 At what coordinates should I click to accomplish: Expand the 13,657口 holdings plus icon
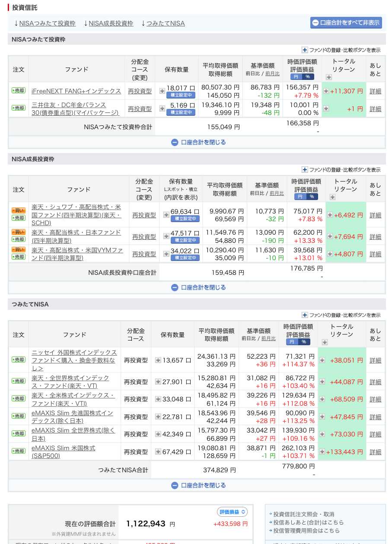coord(158,360)
